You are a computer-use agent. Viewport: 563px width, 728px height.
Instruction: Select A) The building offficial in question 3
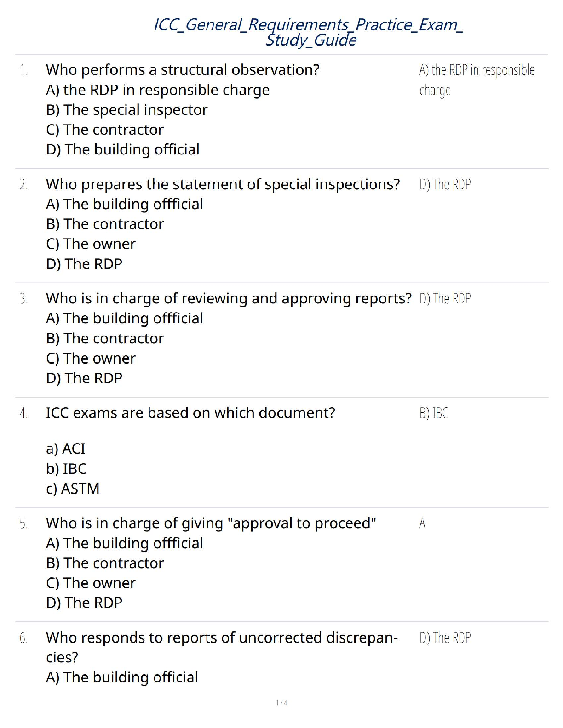click(125, 318)
